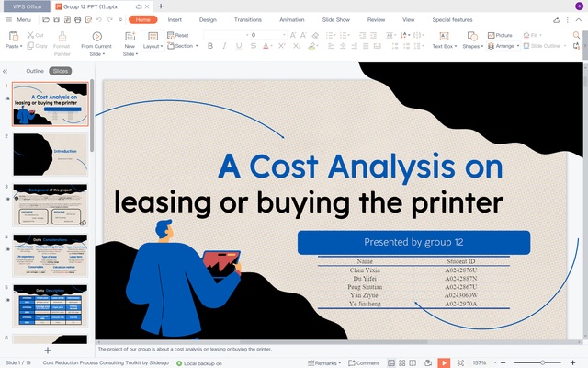Open the Special features tab
Screen dimensions: 588x368
coord(452,20)
